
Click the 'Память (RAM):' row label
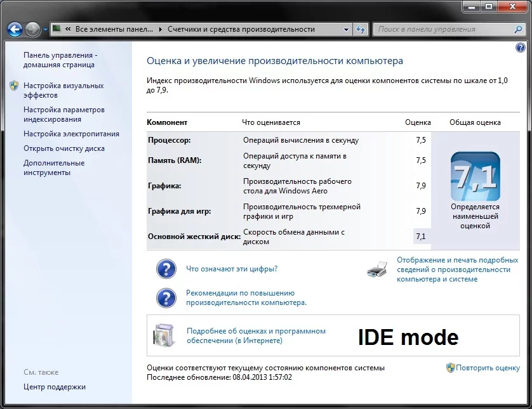coord(175,160)
